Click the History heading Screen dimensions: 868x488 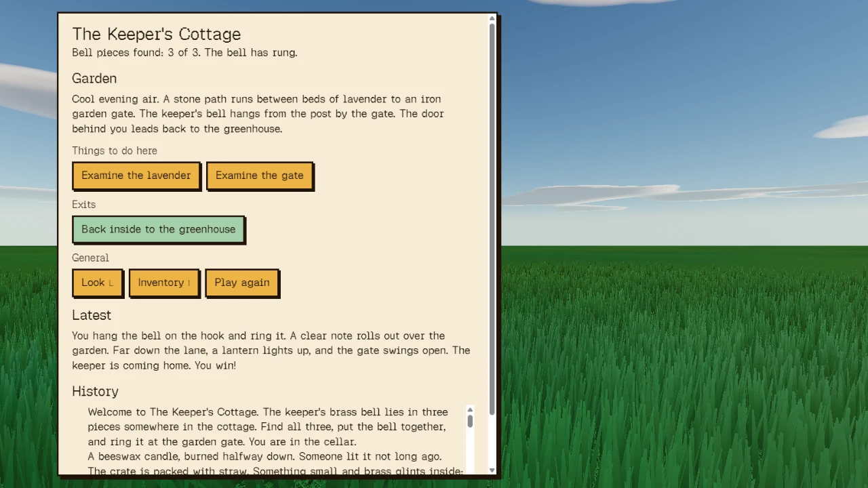click(95, 391)
